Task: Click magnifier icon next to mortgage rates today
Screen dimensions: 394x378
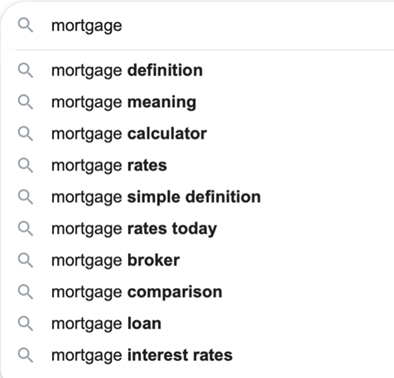Action: click(x=25, y=229)
